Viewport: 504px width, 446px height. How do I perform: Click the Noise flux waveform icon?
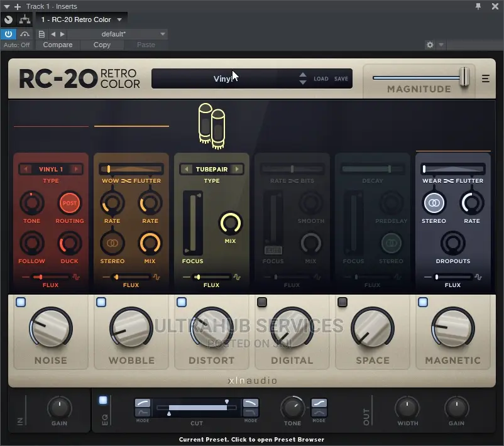76,277
